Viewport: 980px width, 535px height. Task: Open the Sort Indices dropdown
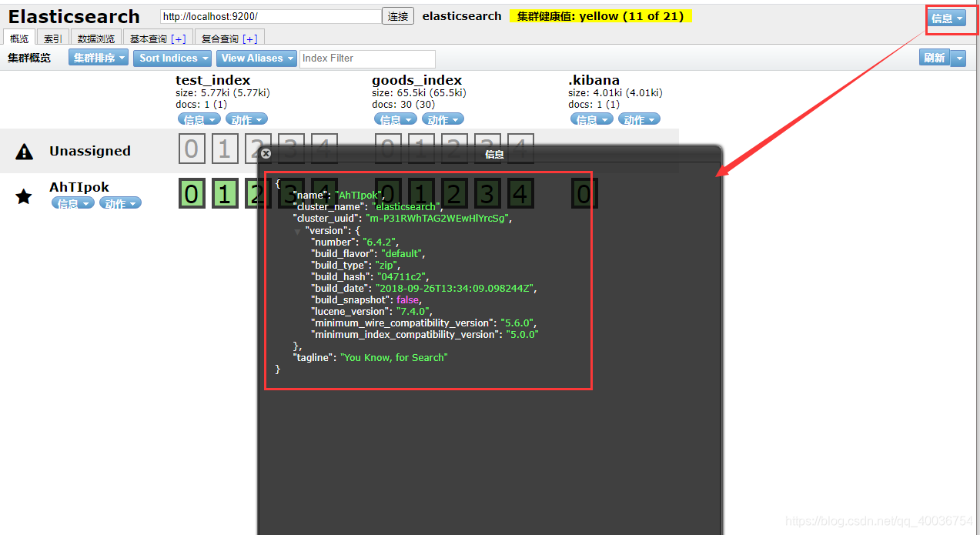[174, 58]
